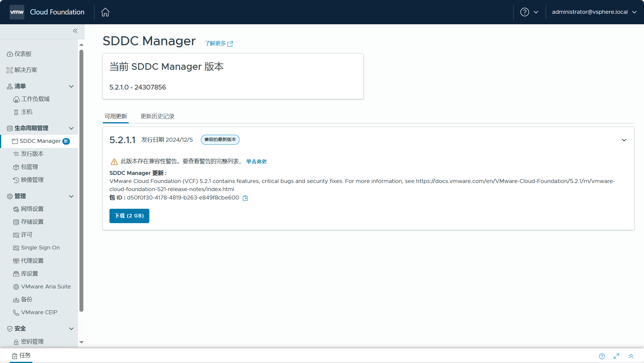Click 兼容的最新版本 badge
Viewport: 644px width, 363px height.
(220, 140)
